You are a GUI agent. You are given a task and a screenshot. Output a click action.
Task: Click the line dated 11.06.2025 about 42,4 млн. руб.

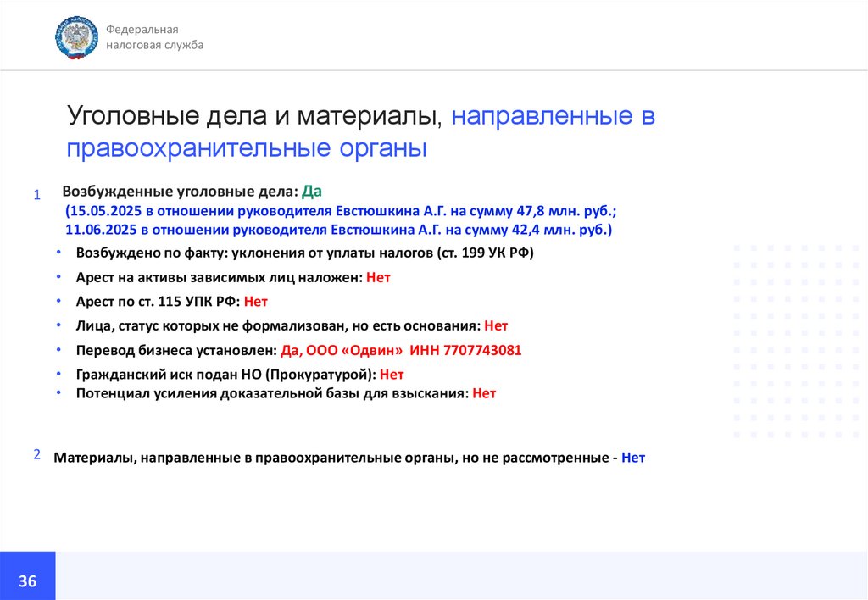tap(339, 230)
